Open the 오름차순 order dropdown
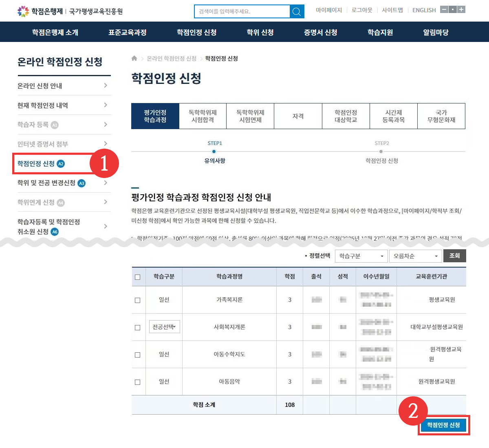489x448 pixels. click(415, 256)
